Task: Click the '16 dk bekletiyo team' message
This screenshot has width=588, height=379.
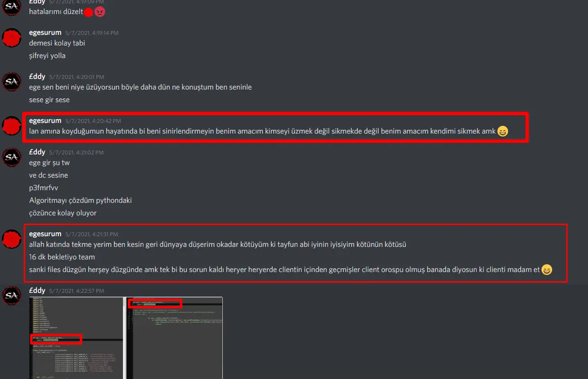Action: [62, 257]
